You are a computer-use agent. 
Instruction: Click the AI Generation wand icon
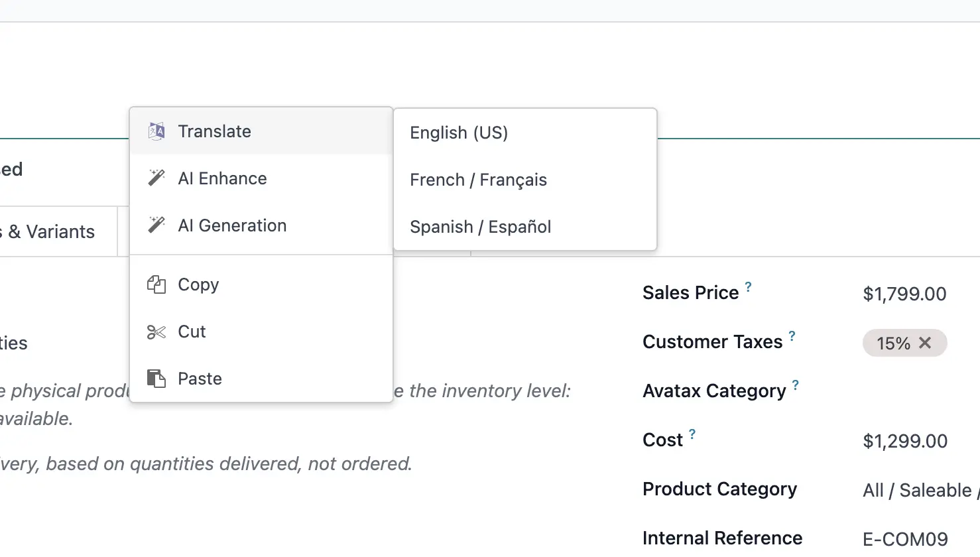[156, 225]
